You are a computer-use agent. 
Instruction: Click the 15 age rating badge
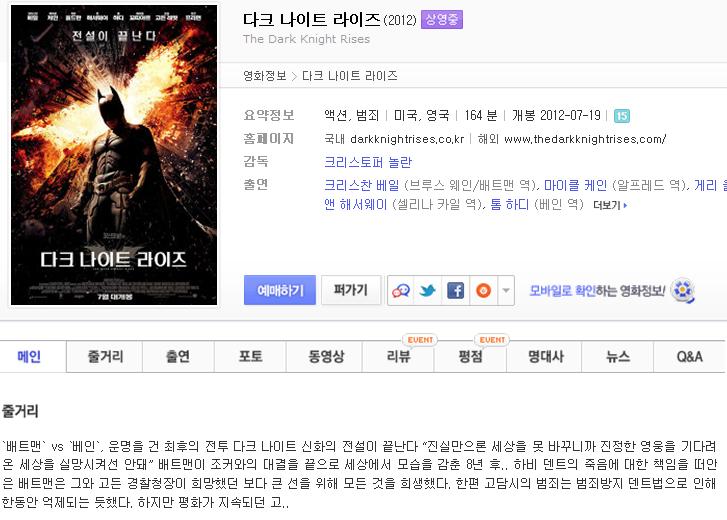tap(622, 115)
